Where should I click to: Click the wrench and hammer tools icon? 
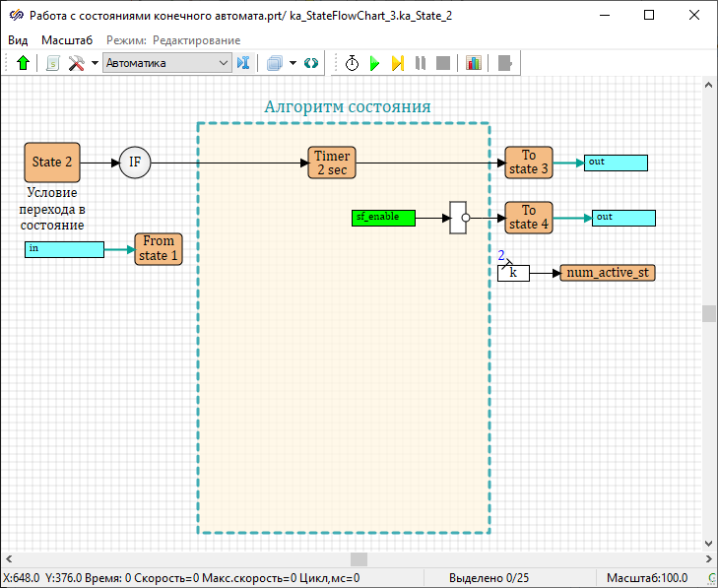[77, 63]
